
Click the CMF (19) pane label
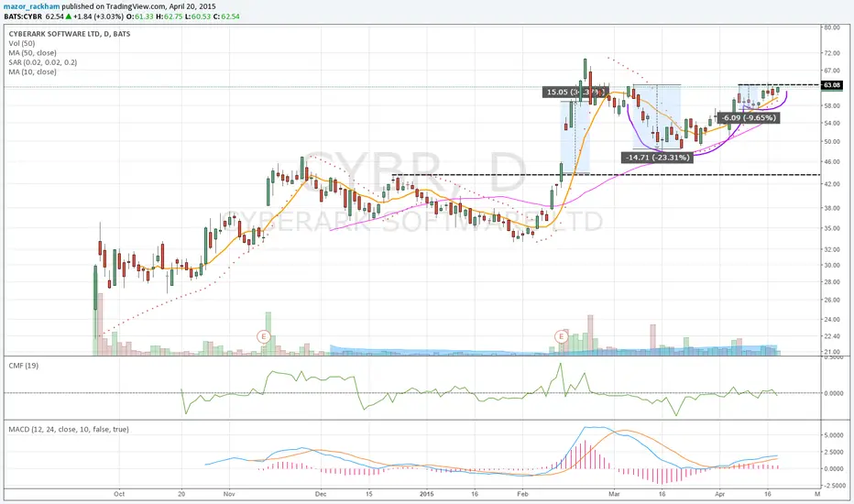24,366
